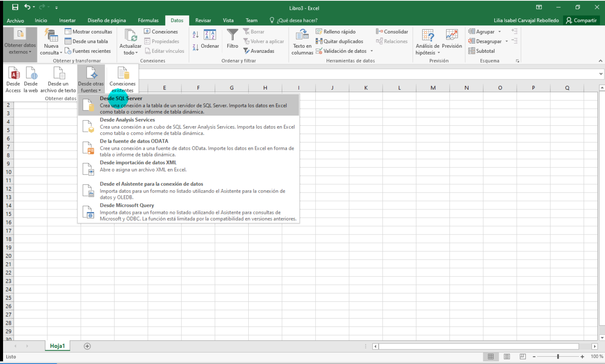The width and height of the screenshot is (605, 364).
Task: Sort ascending A to Z
Action: [x=195, y=35]
